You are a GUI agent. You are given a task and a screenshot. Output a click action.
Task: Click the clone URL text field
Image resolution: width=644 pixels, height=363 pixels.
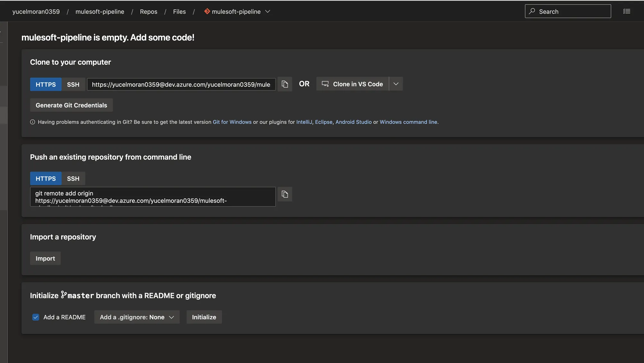pyautogui.click(x=181, y=84)
